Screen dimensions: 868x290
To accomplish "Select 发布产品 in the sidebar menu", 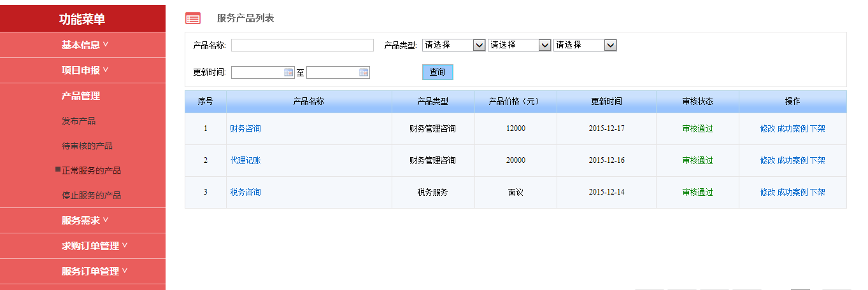I will coord(78,121).
